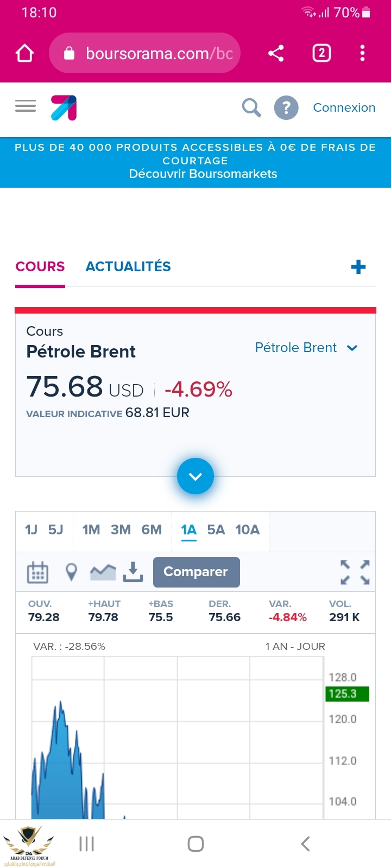Screen dimensions: 391x868
Task: Share the page via share icon
Action: (x=276, y=53)
